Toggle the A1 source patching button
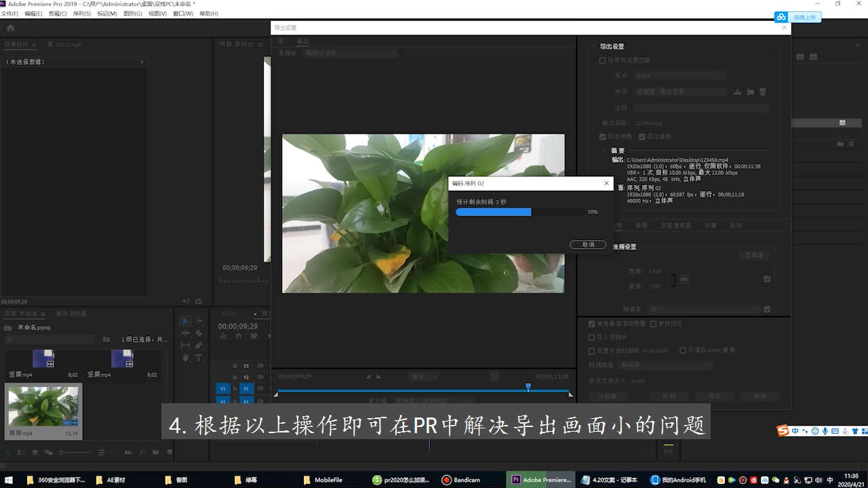 [x=222, y=401]
